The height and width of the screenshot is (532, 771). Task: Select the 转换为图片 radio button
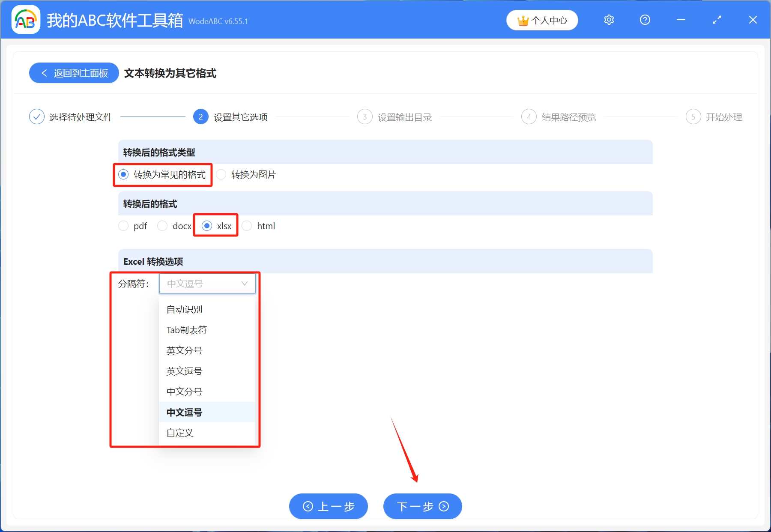[x=221, y=174]
